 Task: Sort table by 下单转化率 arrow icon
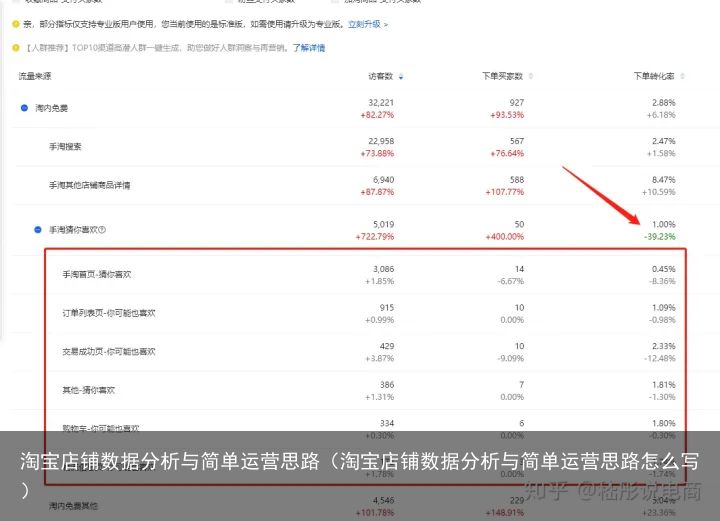(682, 76)
